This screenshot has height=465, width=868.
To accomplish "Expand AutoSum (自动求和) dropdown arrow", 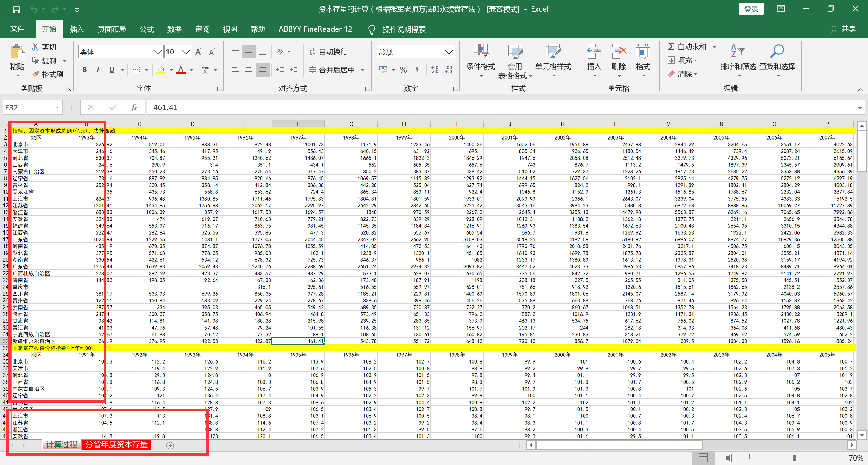I will point(714,47).
